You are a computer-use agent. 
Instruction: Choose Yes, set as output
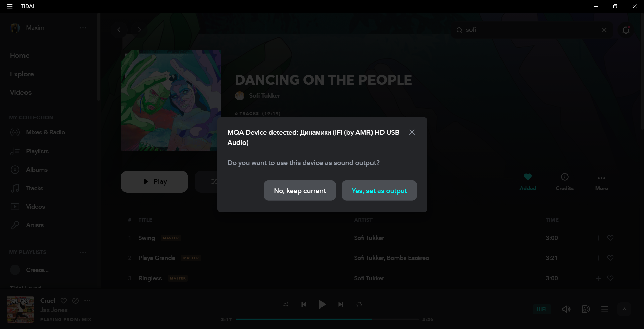pyautogui.click(x=379, y=191)
